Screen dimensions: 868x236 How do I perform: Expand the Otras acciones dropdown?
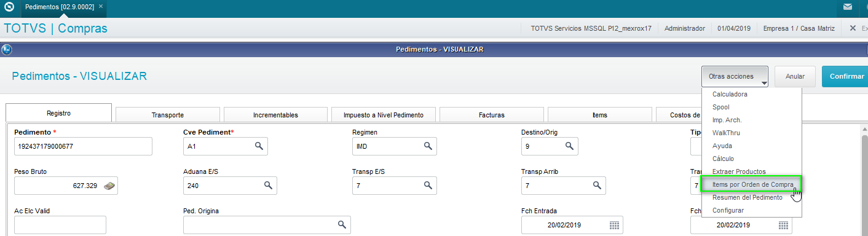click(735, 77)
